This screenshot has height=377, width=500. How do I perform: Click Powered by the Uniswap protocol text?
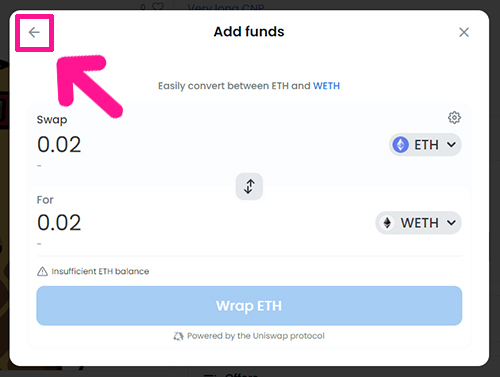pos(256,336)
